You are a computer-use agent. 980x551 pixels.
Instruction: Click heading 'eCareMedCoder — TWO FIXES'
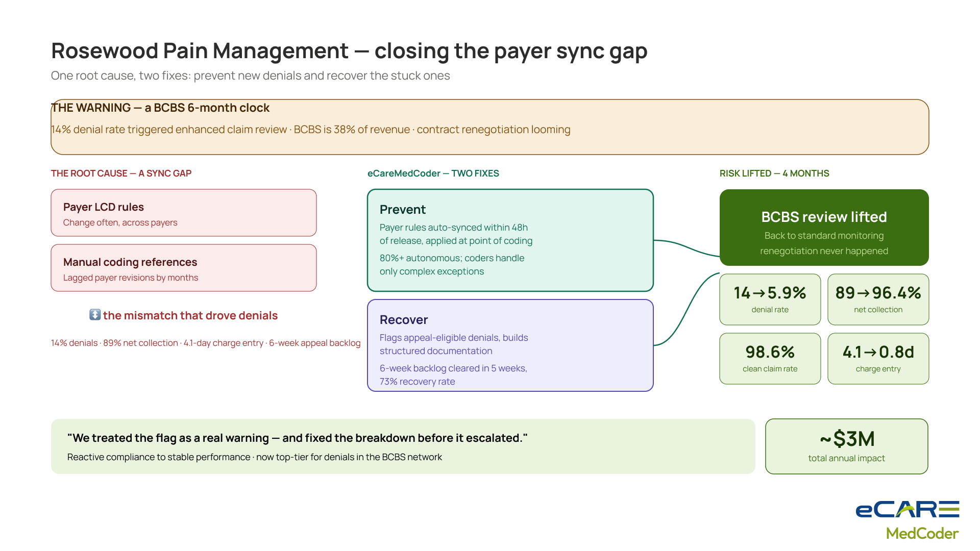pyautogui.click(x=433, y=173)
